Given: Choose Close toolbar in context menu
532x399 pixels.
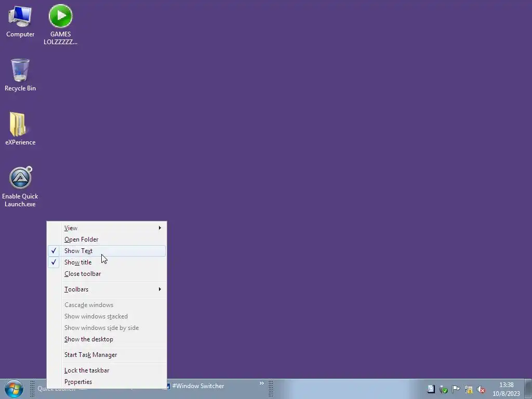Looking at the screenshot, I should coord(107,274).
